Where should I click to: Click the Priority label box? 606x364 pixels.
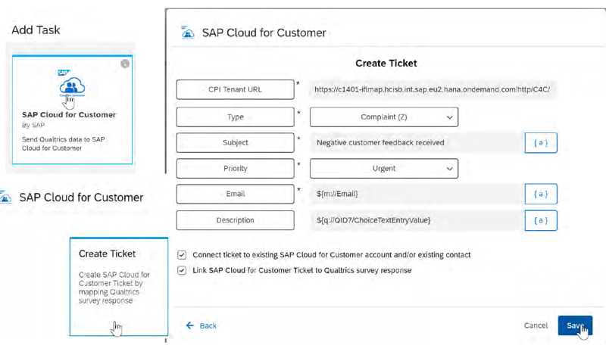(x=235, y=168)
